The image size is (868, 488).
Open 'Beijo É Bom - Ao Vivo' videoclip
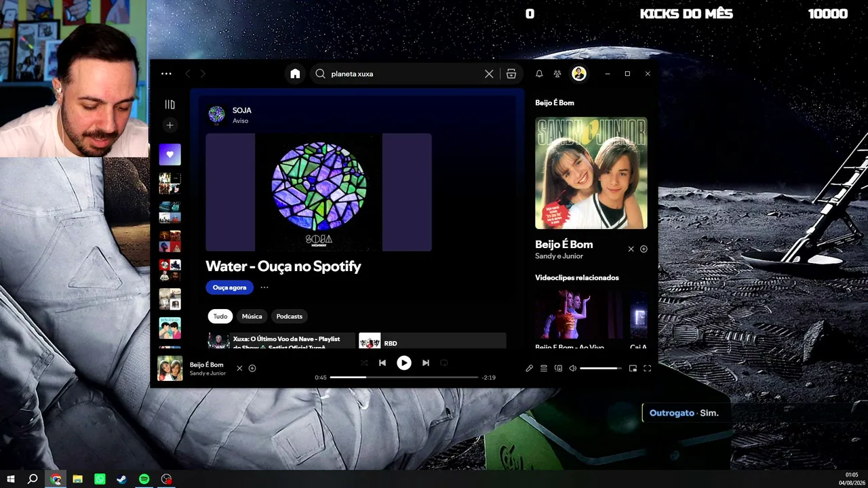coord(579,319)
